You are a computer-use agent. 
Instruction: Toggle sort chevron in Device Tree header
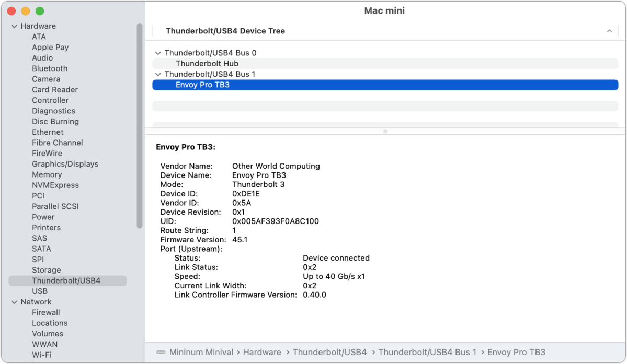pyautogui.click(x=609, y=31)
